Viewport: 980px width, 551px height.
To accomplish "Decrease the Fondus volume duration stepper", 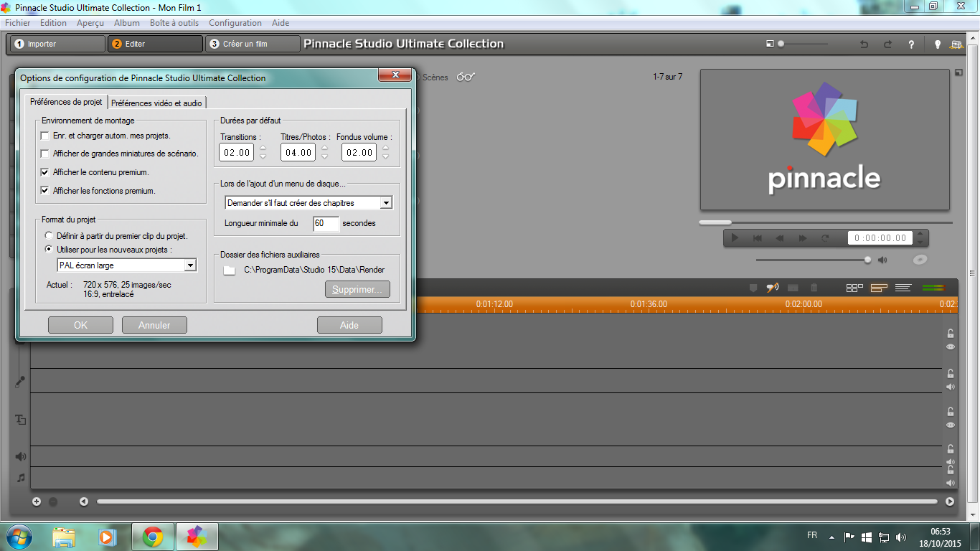I will pos(385,156).
